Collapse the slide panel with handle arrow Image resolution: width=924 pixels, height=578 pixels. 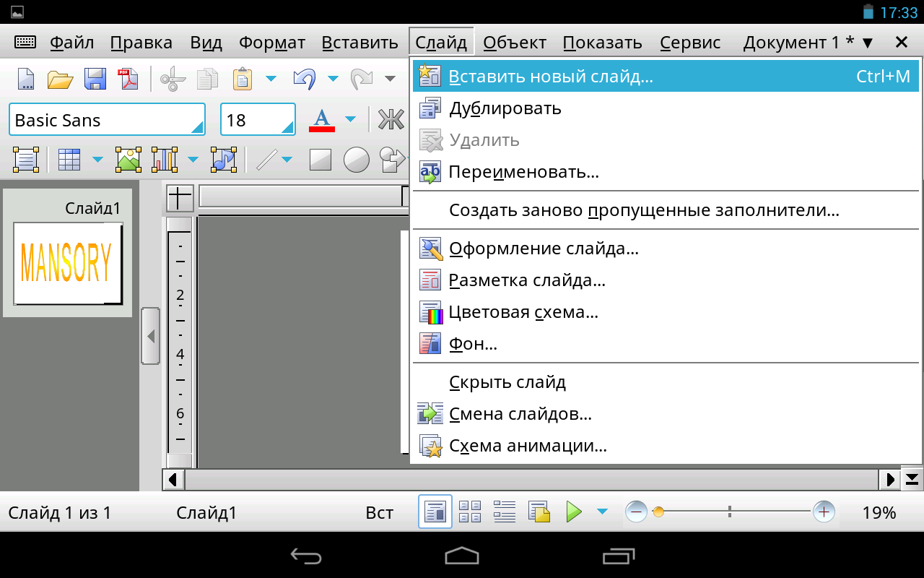pos(150,336)
